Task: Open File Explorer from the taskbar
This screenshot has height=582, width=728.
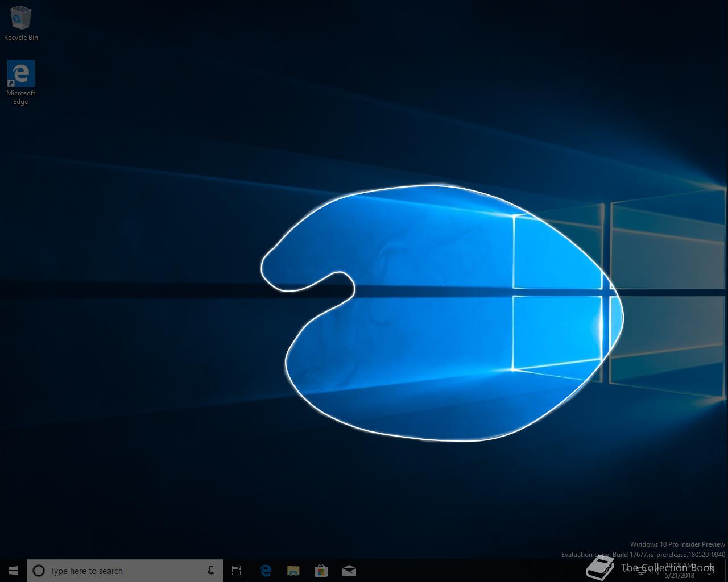Action: (293, 571)
